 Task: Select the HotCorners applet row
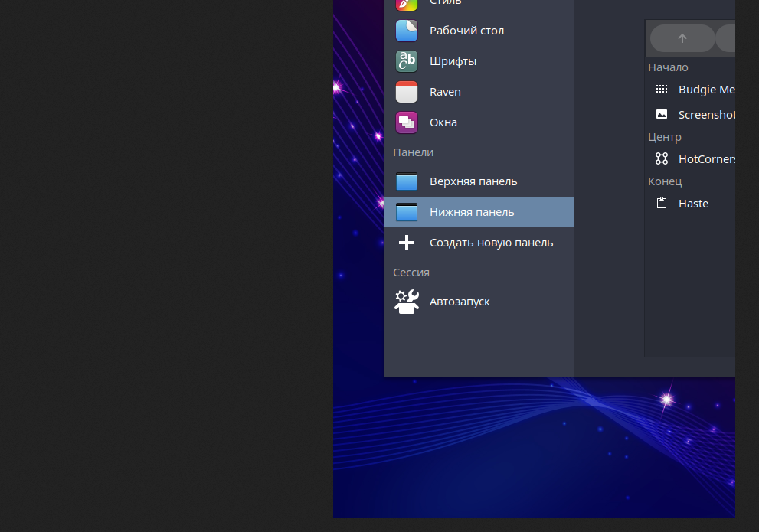pos(690,159)
